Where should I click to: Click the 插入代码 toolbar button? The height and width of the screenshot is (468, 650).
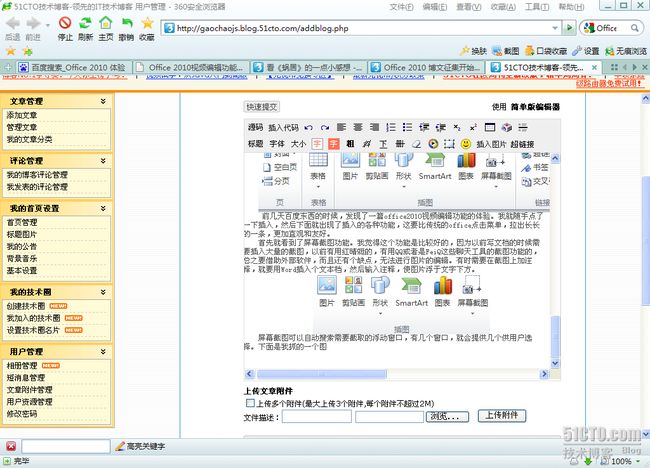[284, 127]
